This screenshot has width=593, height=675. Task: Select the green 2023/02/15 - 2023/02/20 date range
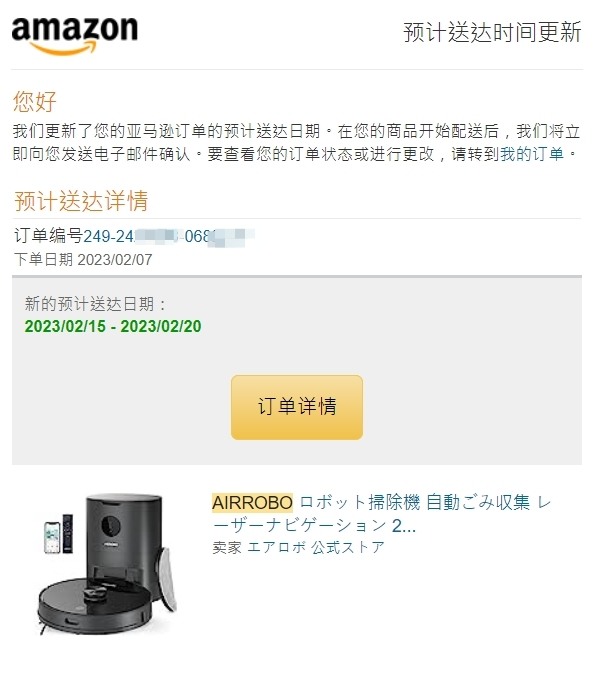(113, 326)
